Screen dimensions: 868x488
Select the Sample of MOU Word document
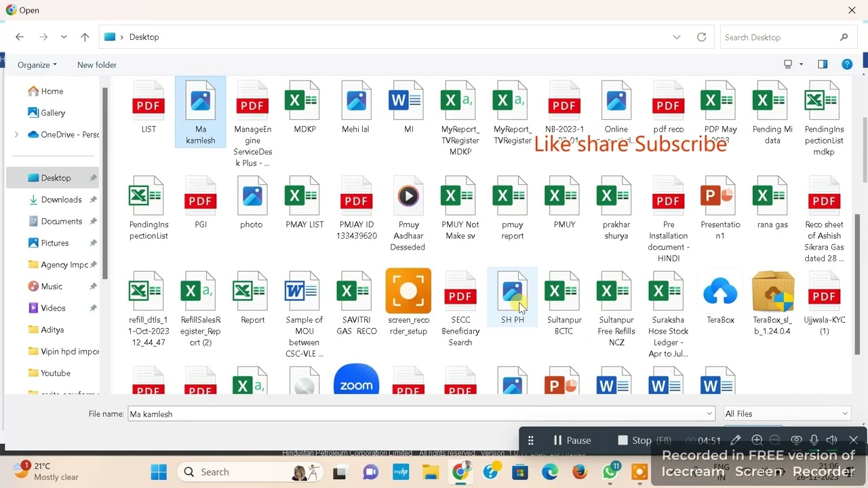304,314
